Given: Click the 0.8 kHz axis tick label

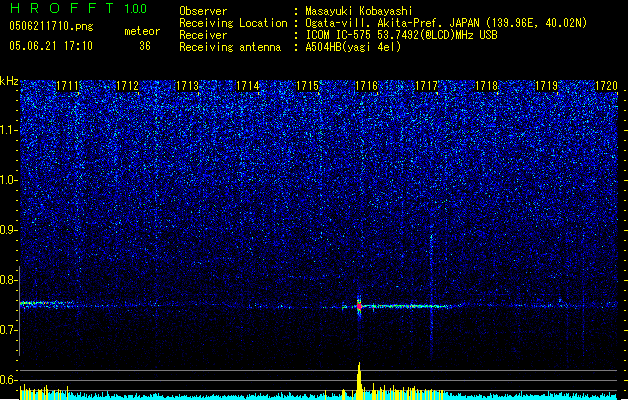Looking at the screenshot, I should (x=9, y=280).
